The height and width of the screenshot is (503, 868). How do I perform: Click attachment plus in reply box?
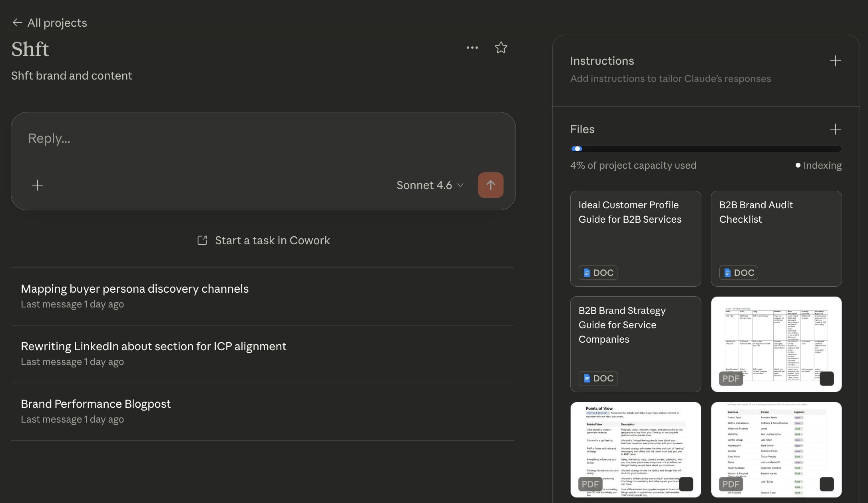click(38, 185)
